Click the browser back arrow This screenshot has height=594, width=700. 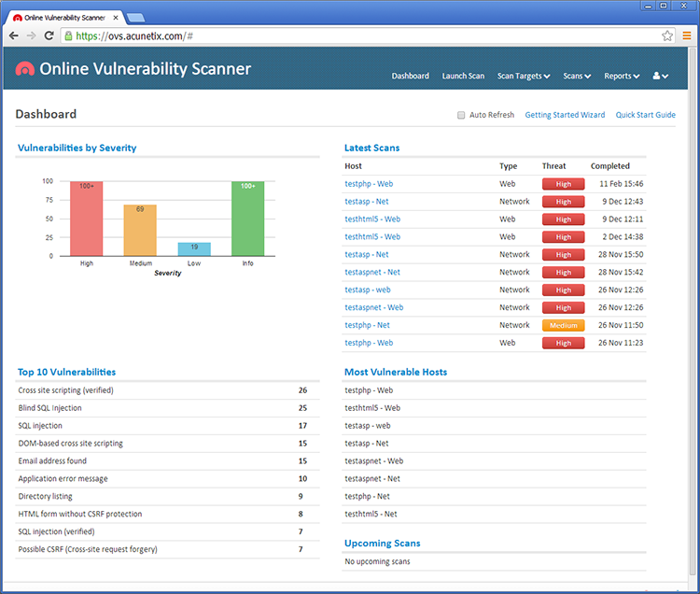(x=14, y=35)
